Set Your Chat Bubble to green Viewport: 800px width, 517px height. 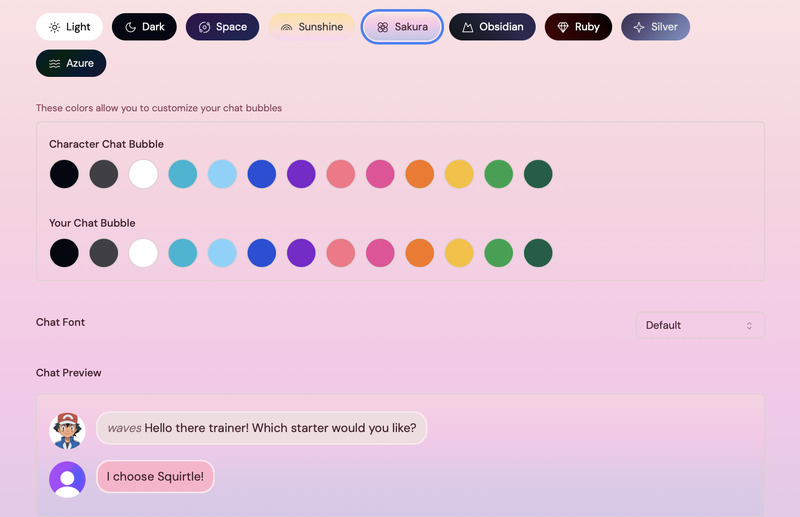(x=498, y=253)
